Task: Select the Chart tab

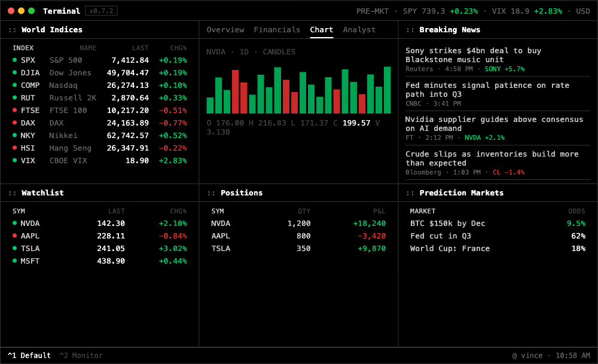Action: click(x=322, y=30)
